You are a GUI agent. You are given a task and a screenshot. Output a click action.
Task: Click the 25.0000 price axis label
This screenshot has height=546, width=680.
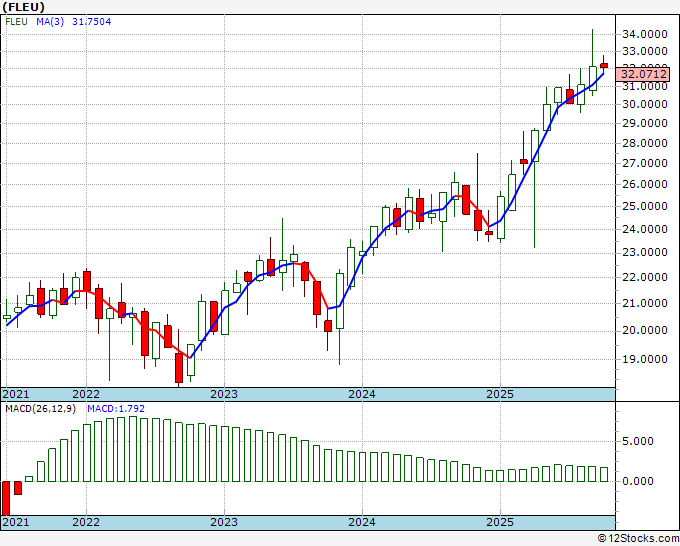[644, 206]
